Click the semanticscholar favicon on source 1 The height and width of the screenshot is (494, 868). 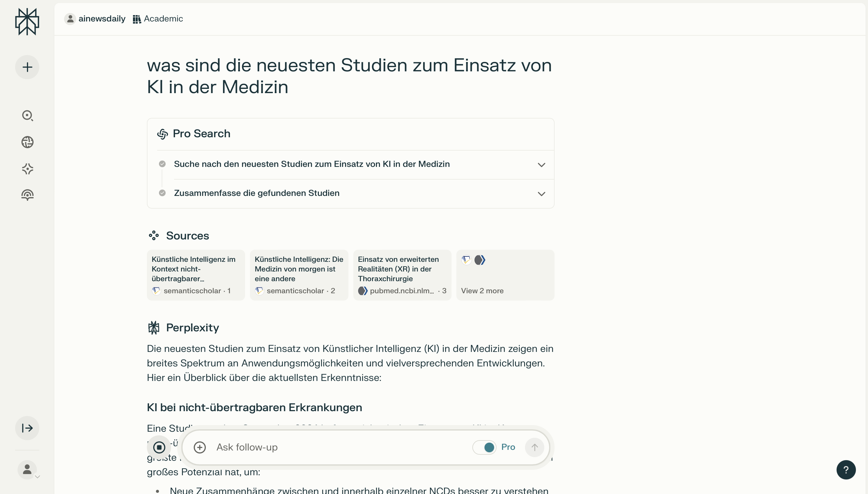click(156, 291)
